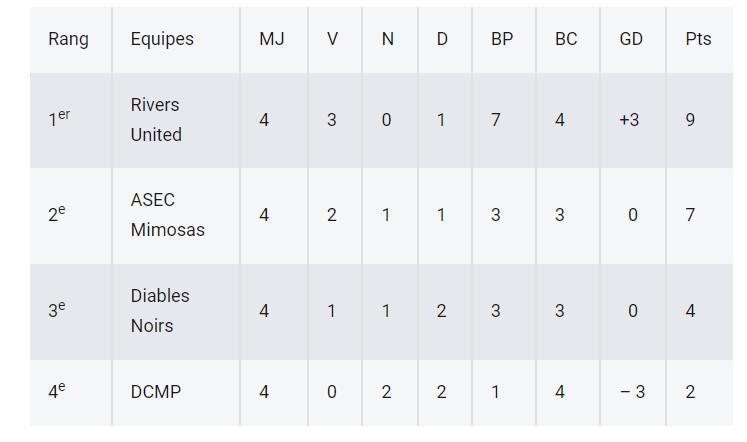Click ASEC Mimosas' 7 points value
The image size is (747, 442).
point(690,215)
